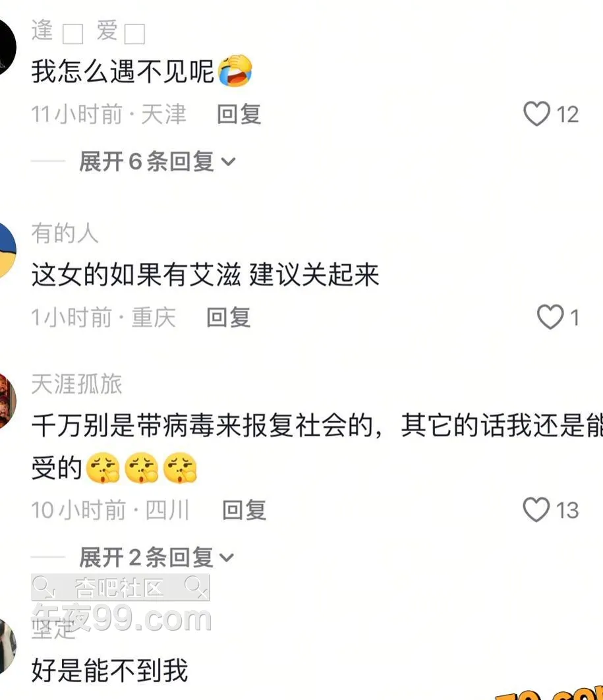The image size is (603, 700).
Task: Click search icon left of 杏吧社区 watermark
Action: tap(43, 587)
